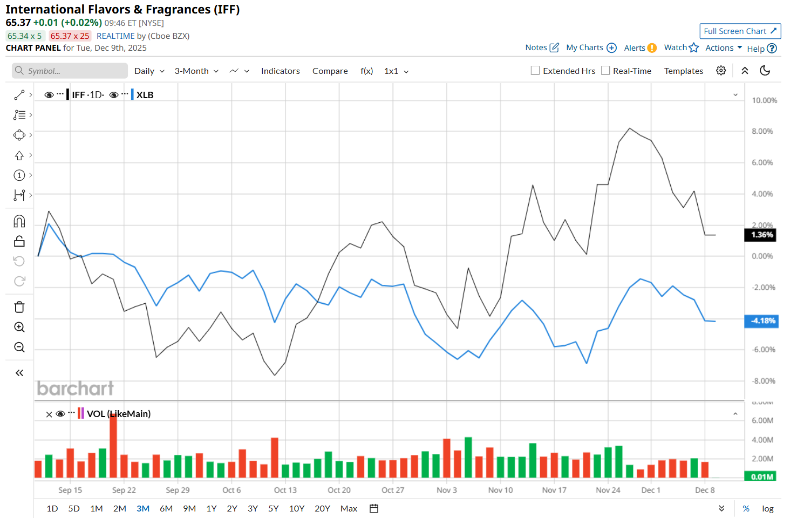Click the 1.36% price axis label
Viewport: 797px width, 532px height.
click(x=760, y=235)
